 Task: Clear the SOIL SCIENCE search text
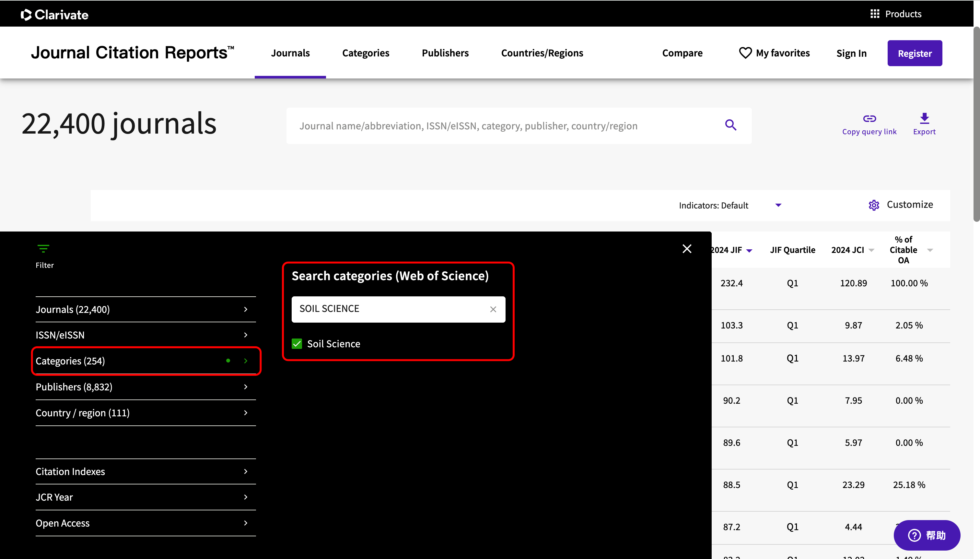tap(493, 309)
